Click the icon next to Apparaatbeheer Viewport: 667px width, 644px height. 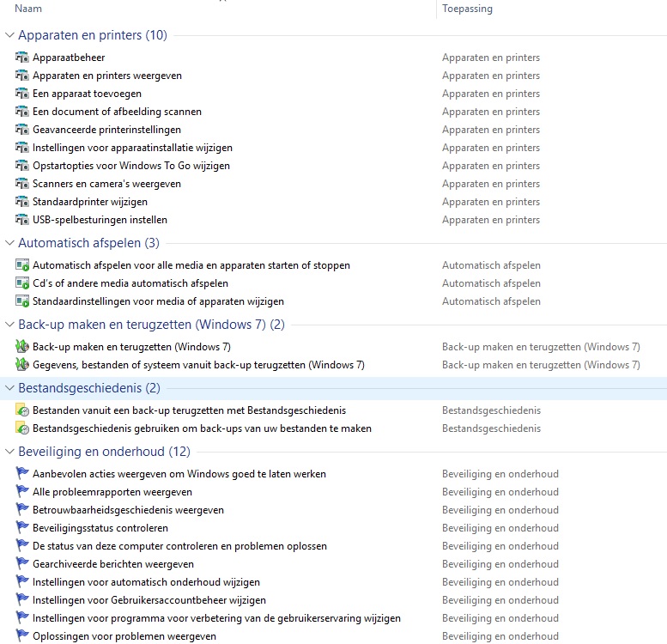tap(22, 58)
